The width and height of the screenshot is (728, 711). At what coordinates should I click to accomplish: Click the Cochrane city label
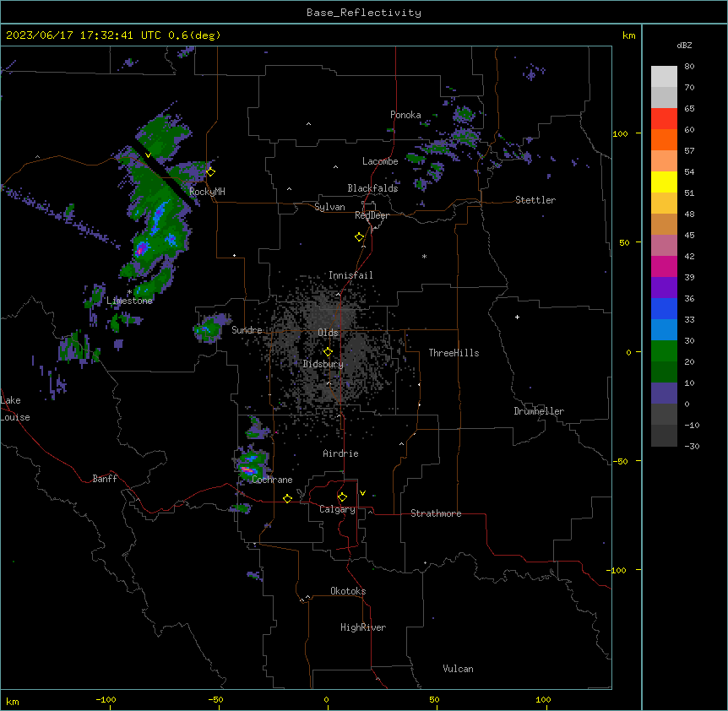272,480
